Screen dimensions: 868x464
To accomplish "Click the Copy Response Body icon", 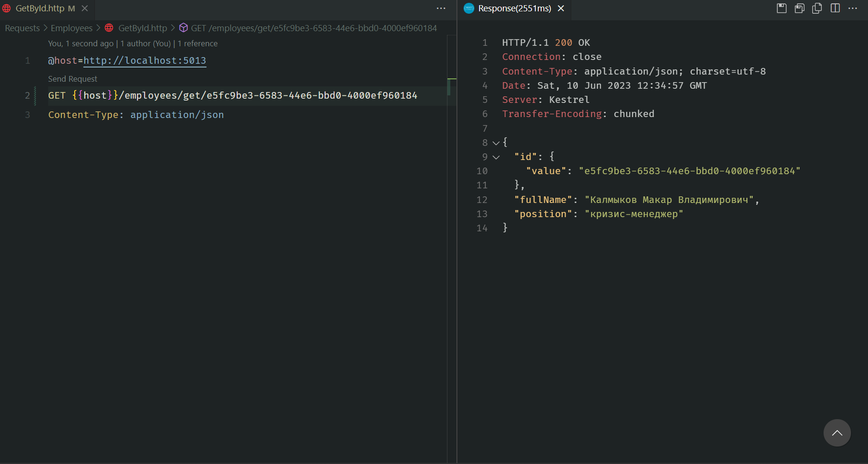I will 817,8.
